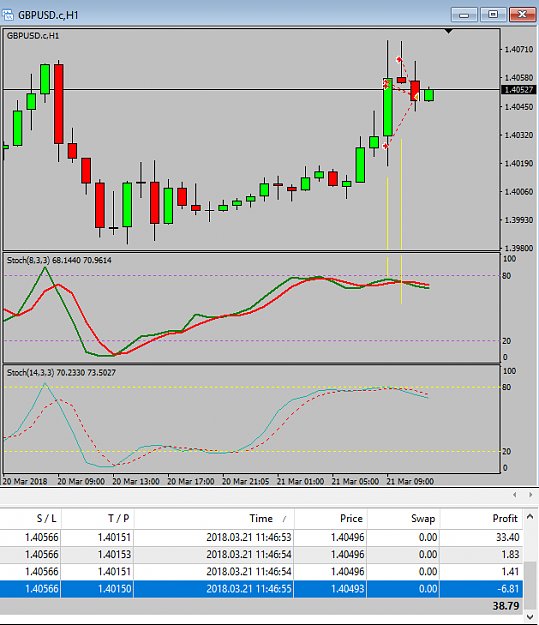Screen dimensions: 539x625
Task: Click the 1.39800 price axis label
Action: pyautogui.click(x=519, y=248)
